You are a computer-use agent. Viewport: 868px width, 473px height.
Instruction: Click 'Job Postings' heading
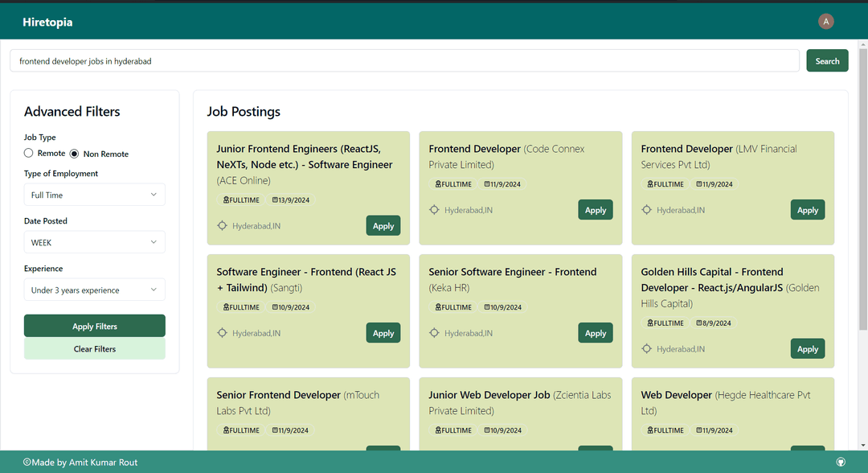click(x=244, y=111)
